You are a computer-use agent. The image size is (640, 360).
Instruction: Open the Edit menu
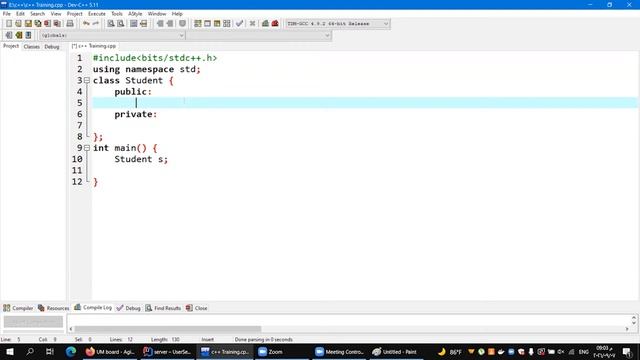click(20, 14)
